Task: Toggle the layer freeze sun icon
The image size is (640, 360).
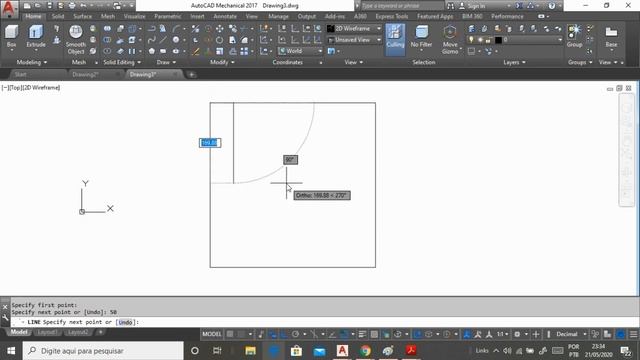Action: (x=480, y=40)
